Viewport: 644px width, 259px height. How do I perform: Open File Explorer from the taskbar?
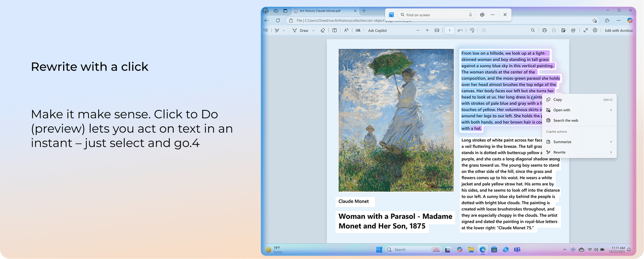tap(471, 250)
